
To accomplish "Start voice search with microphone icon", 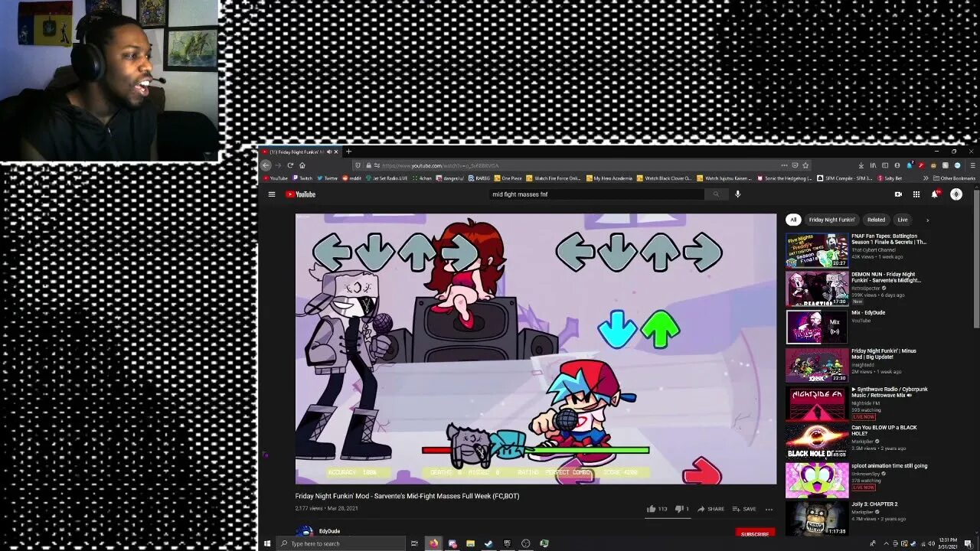I will pos(738,194).
